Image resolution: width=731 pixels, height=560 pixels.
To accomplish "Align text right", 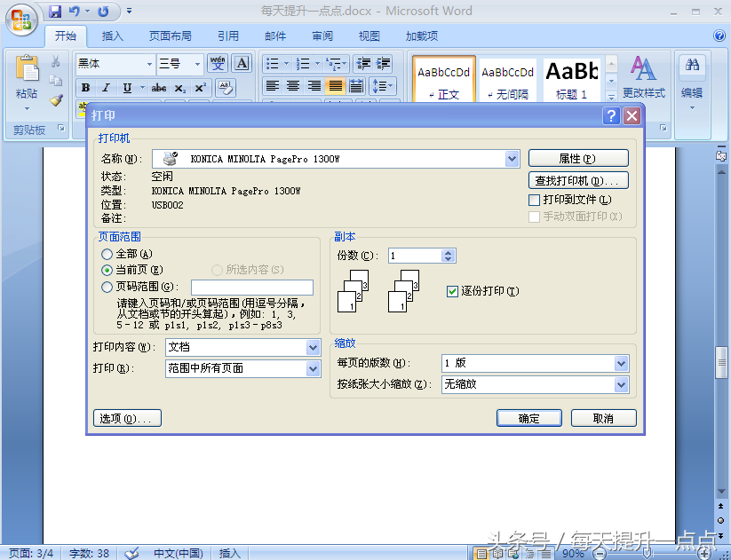I will tap(314, 86).
